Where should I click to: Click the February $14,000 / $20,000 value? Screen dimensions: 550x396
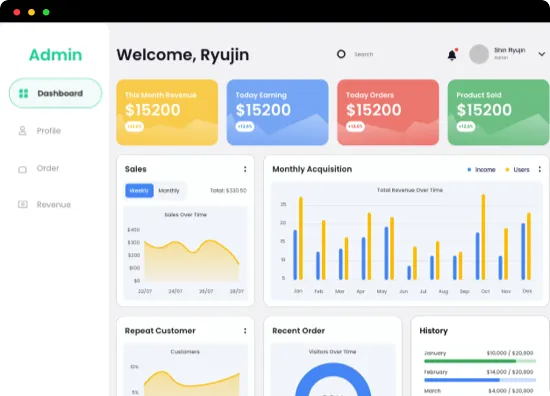(510, 372)
